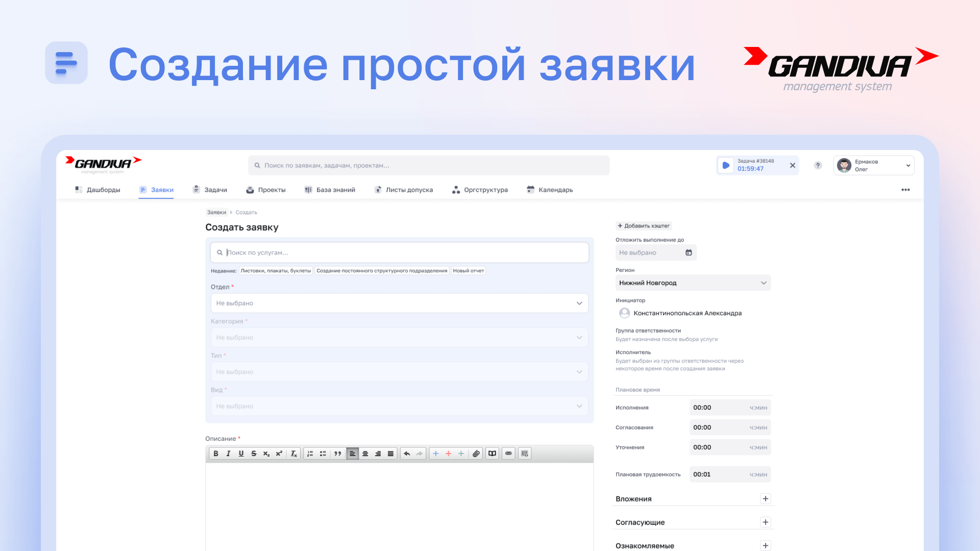Click inside the description text area

(399, 506)
